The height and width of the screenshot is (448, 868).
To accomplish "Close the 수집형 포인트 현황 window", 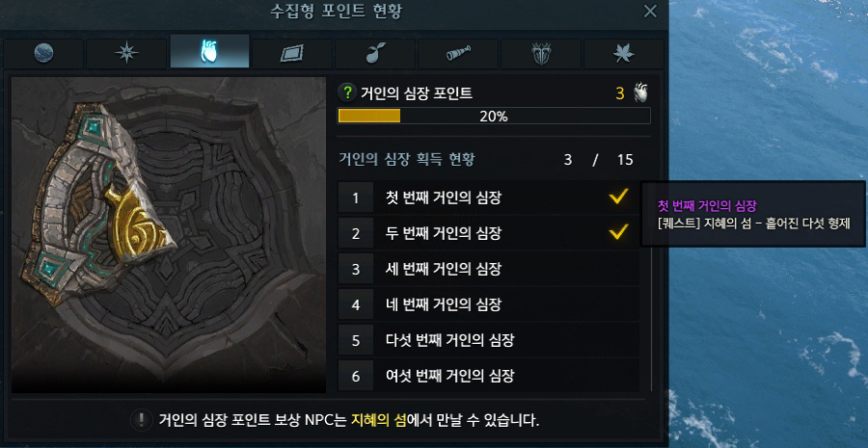I will [x=650, y=11].
